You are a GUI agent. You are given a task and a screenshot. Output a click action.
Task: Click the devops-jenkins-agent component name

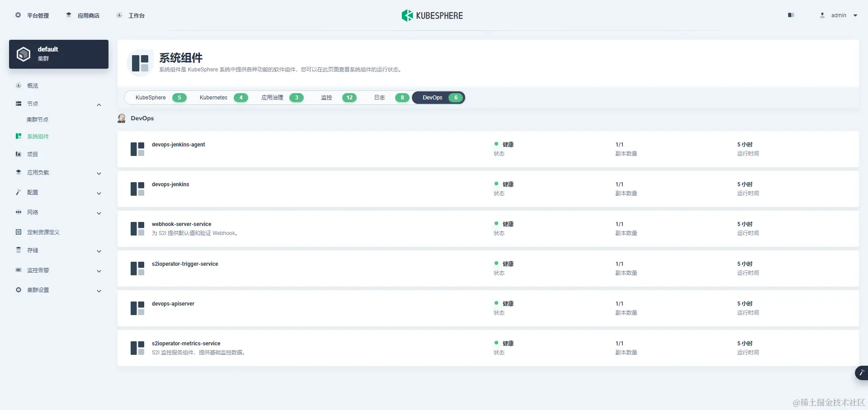[178, 145]
